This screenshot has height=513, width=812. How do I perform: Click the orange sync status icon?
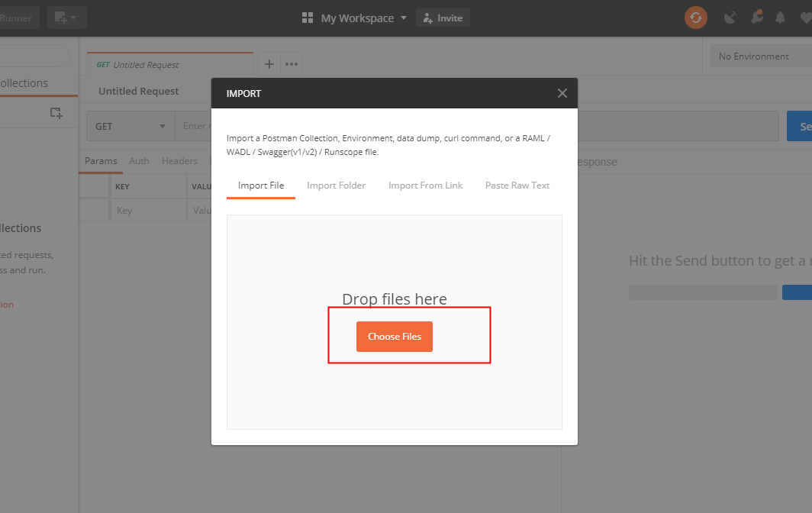[695, 18]
